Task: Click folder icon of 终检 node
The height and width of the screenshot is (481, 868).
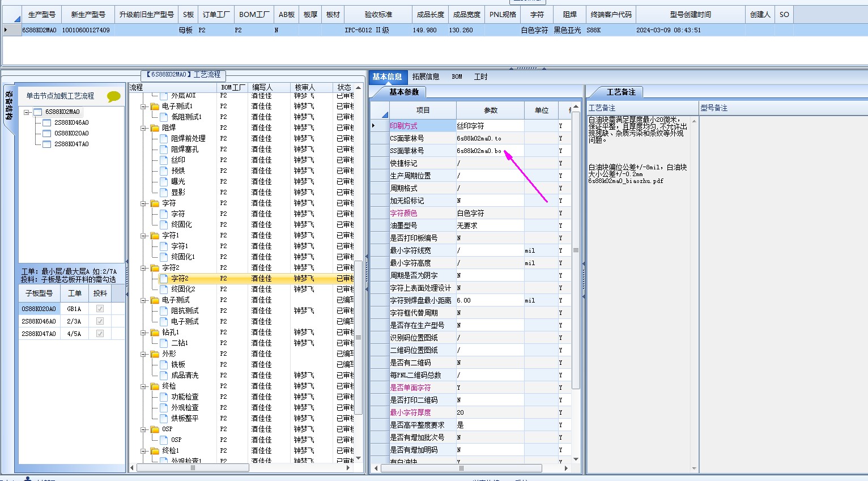Action: pyautogui.click(x=155, y=386)
